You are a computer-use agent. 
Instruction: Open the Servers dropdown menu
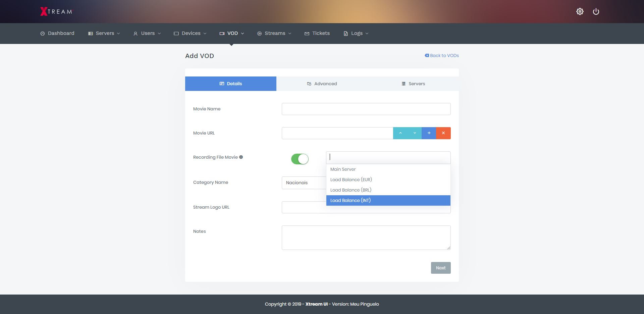click(104, 33)
